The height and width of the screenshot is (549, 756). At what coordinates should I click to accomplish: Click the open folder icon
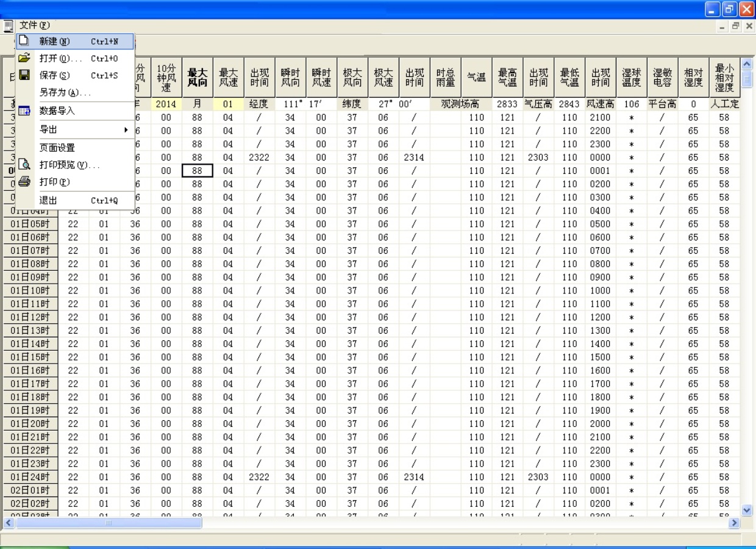point(24,59)
